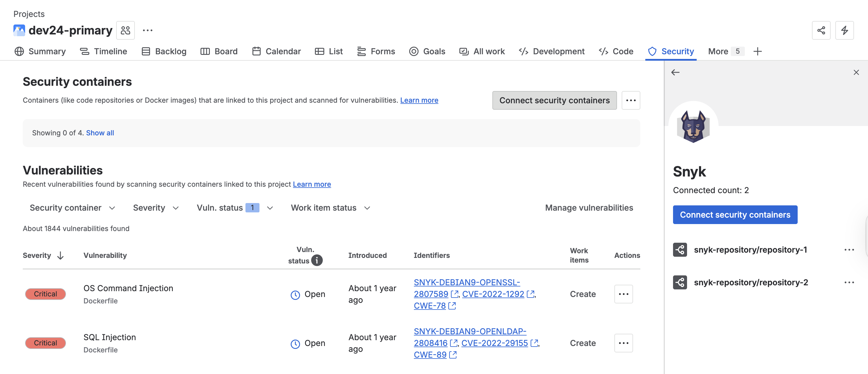868x374 pixels.
Task: Click the invite members icon next to dev24-primary
Action: click(x=125, y=30)
